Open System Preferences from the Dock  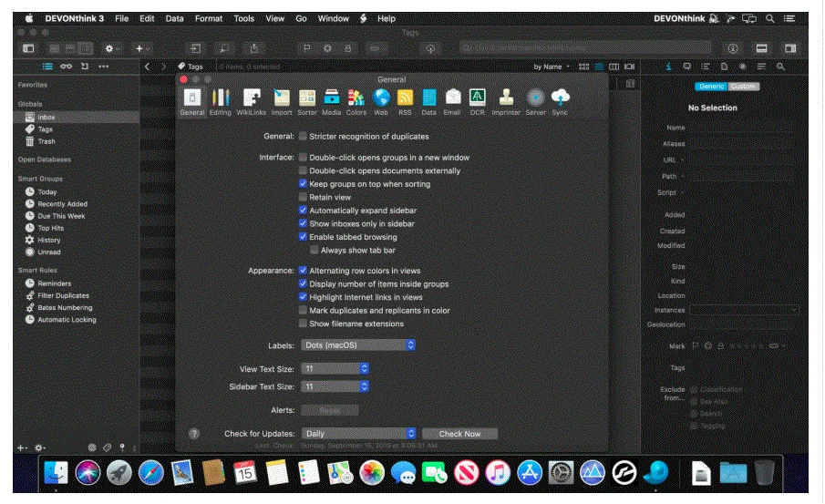point(562,472)
